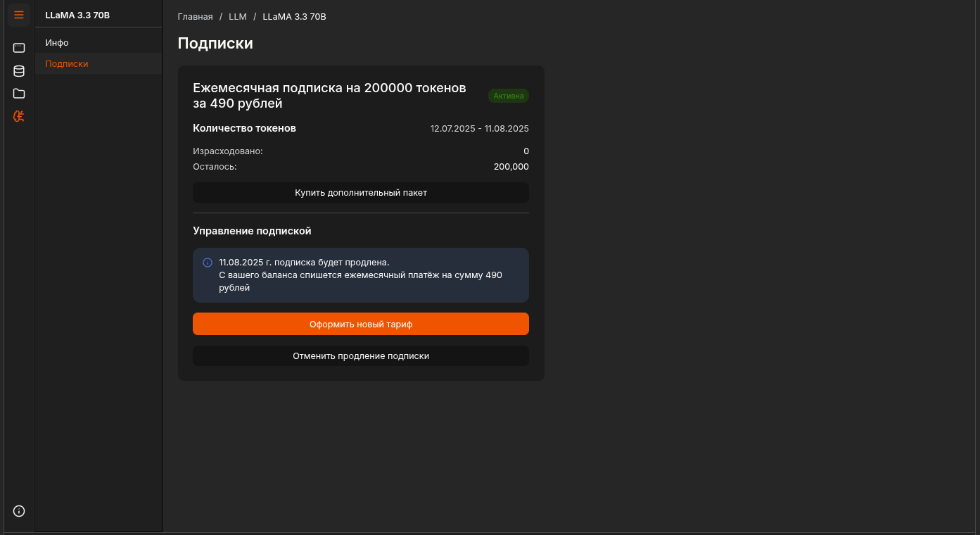Open the database cylinder icon in sidebar
The width and height of the screenshot is (980, 535).
tap(19, 70)
